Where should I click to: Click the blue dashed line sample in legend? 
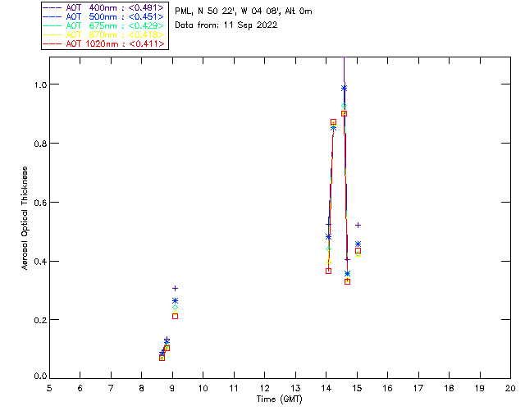pyautogui.click(x=52, y=16)
